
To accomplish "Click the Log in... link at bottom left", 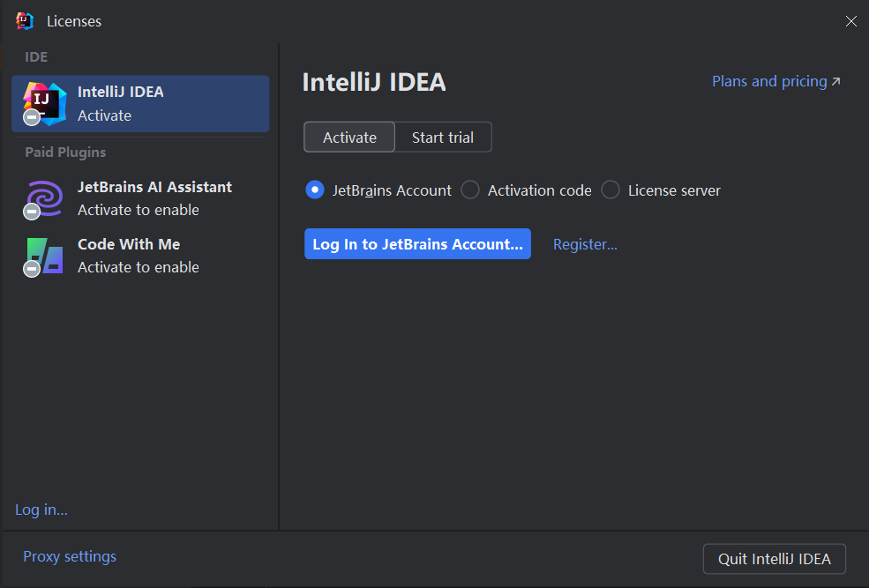I will pyautogui.click(x=41, y=510).
